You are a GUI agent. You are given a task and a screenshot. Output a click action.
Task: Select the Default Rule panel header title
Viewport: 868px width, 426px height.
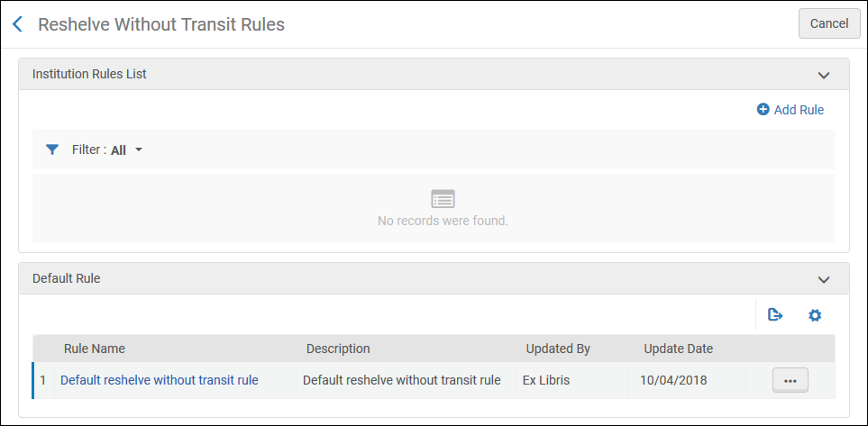coord(66,279)
